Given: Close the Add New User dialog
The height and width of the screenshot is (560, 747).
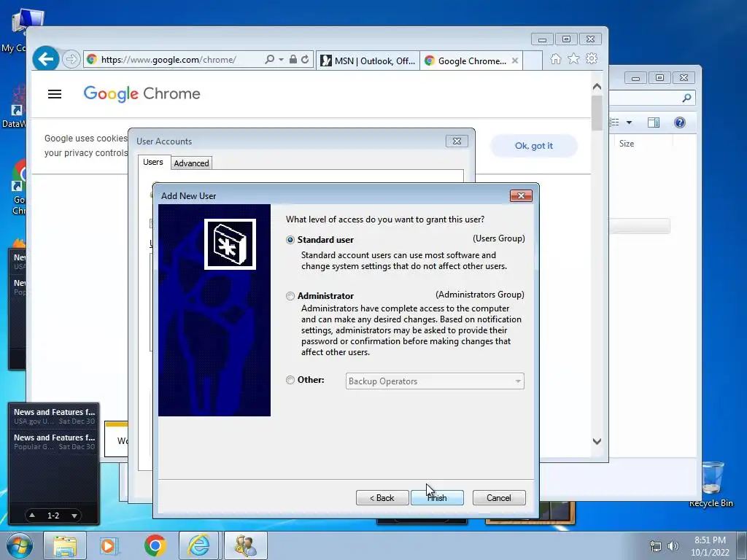Looking at the screenshot, I should click(x=521, y=195).
